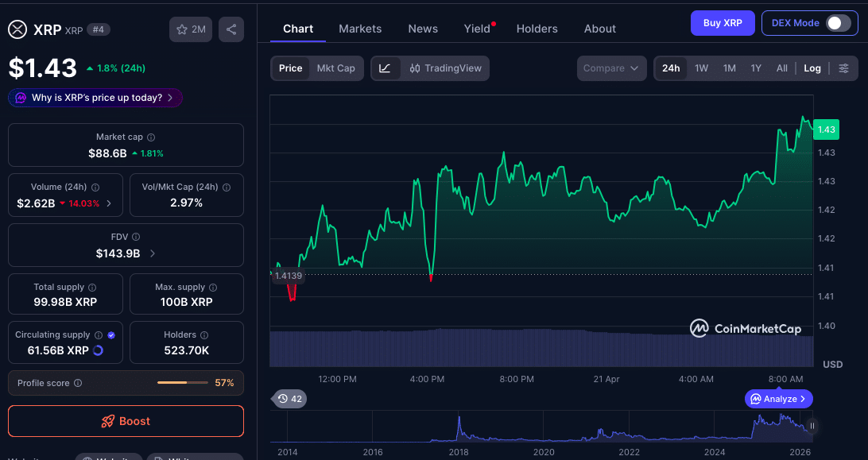Expand the Volume (24h) details arrow
Image resolution: width=868 pixels, height=460 pixels.
(109, 203)
